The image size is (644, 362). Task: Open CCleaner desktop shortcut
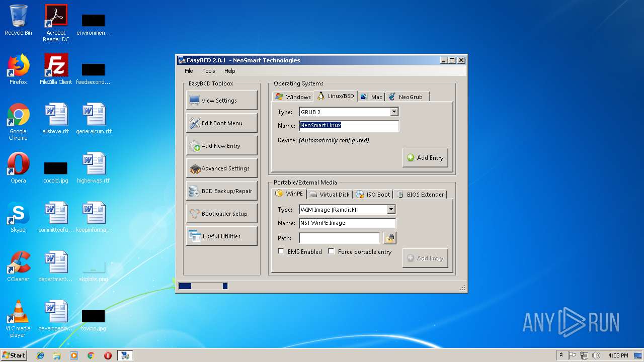18,266
